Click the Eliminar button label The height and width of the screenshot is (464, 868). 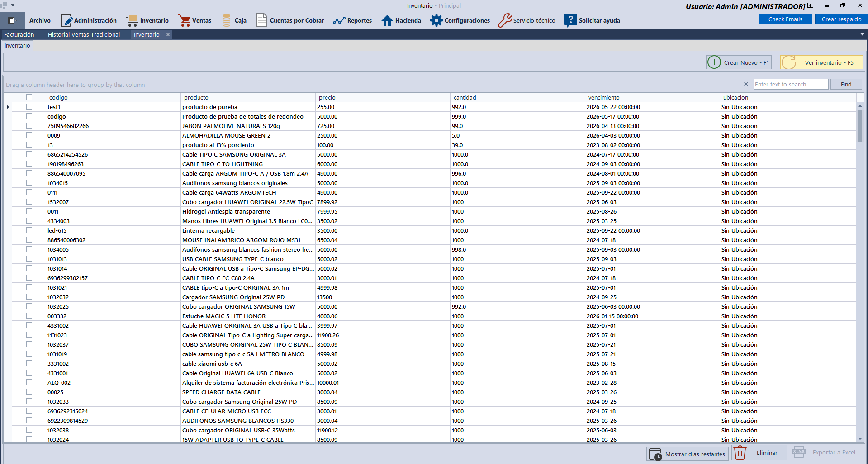coord(767,453)
